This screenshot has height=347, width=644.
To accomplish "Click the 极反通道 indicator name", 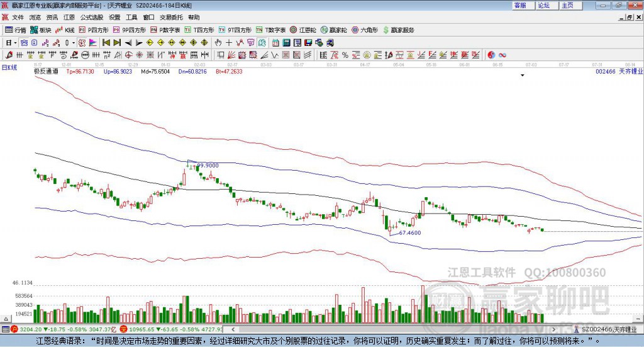I will point(46,71).
